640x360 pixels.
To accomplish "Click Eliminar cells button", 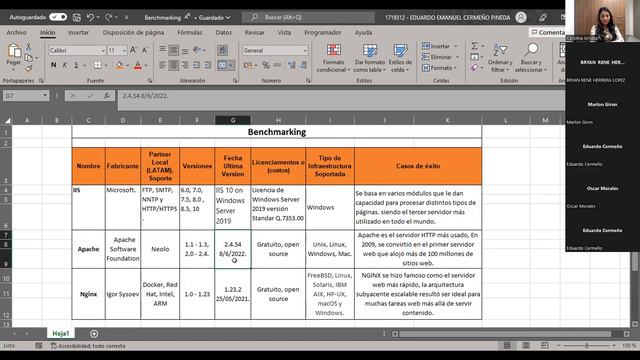I will [441, 57].
